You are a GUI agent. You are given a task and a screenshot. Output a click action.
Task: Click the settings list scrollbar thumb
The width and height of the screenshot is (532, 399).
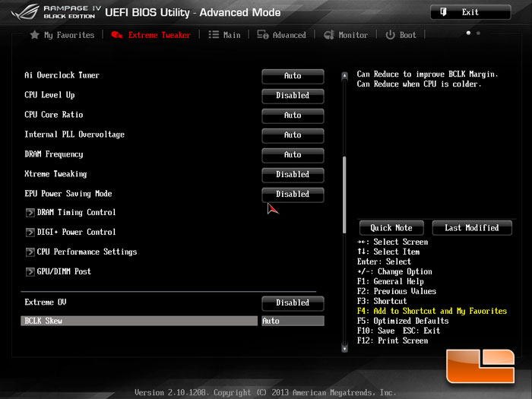(345, 195)
